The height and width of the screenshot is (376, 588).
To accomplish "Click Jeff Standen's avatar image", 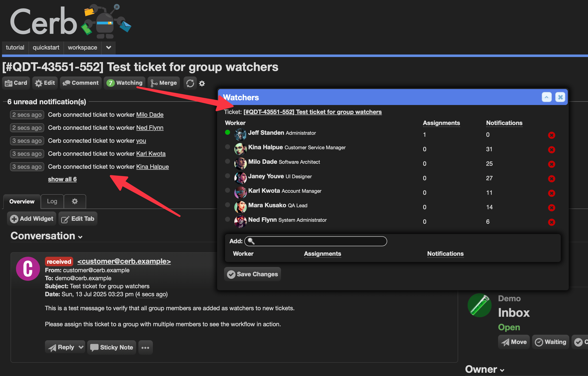I will coord(240,134).
